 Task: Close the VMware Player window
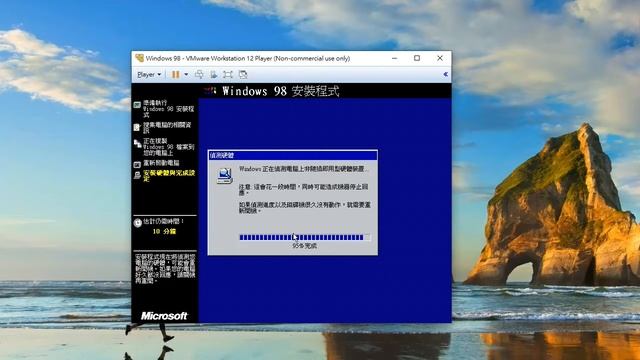click(x=440, y=58)
